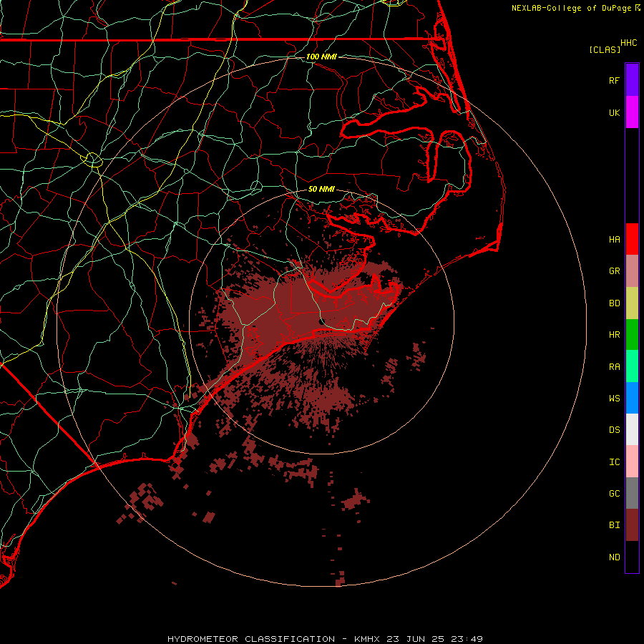Click the WS blue legend swatch
644x644 pixels.
632,398
